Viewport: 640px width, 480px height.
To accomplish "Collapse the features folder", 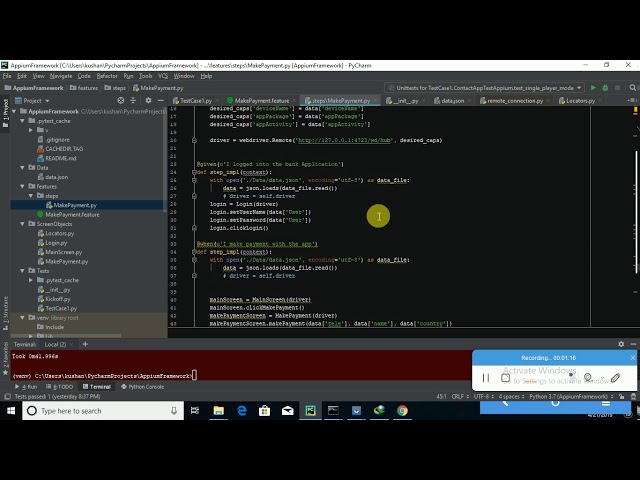I will pyautogui.click(x=22, y=187).
